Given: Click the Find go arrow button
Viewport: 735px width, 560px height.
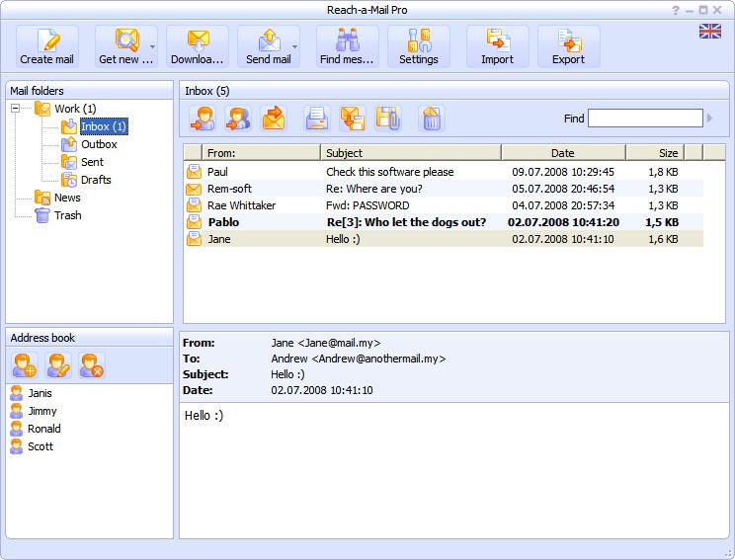Looking at the screenshot, I should point(709,119).
